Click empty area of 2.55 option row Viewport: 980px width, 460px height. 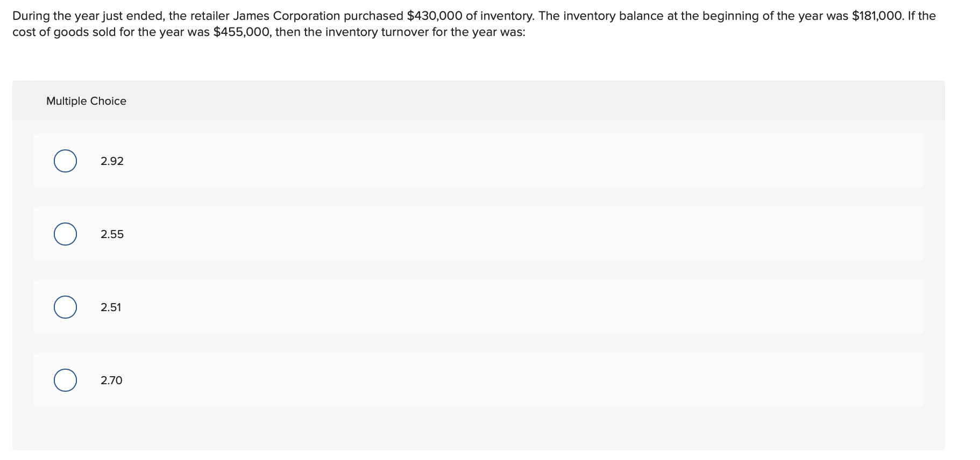(x=484, y=234)
